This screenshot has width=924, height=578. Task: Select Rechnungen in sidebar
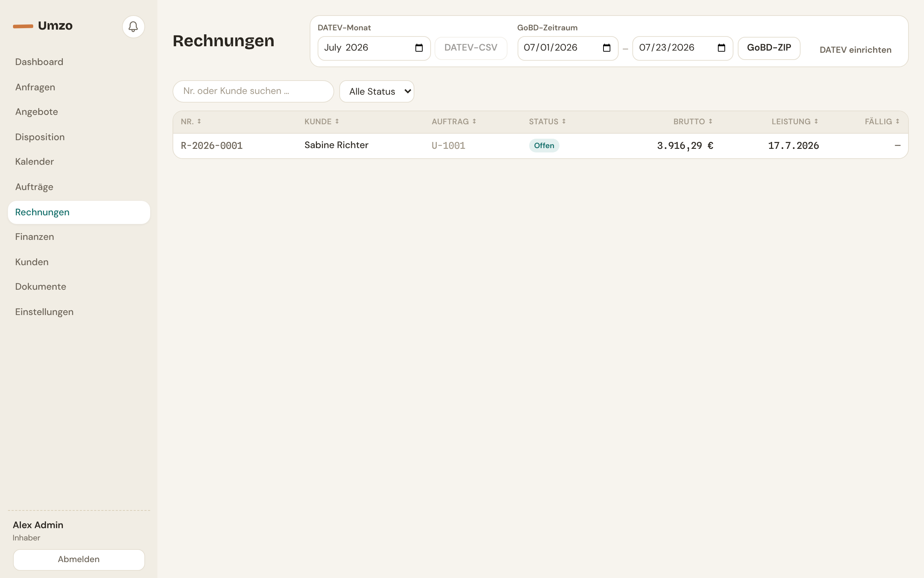(x=79, y=212)
